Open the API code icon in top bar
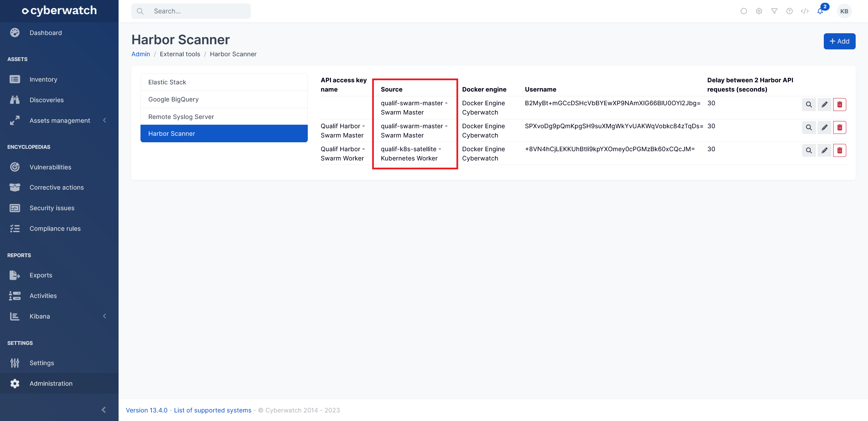The width and height of the screenshot is (868, 421). tap(805, 11)
